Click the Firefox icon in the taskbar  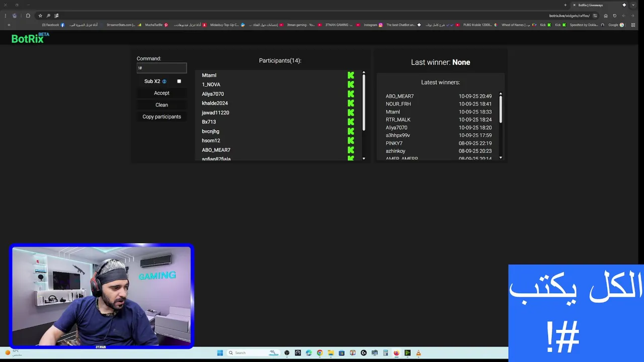pyautogui.click(x=396, y=353)
